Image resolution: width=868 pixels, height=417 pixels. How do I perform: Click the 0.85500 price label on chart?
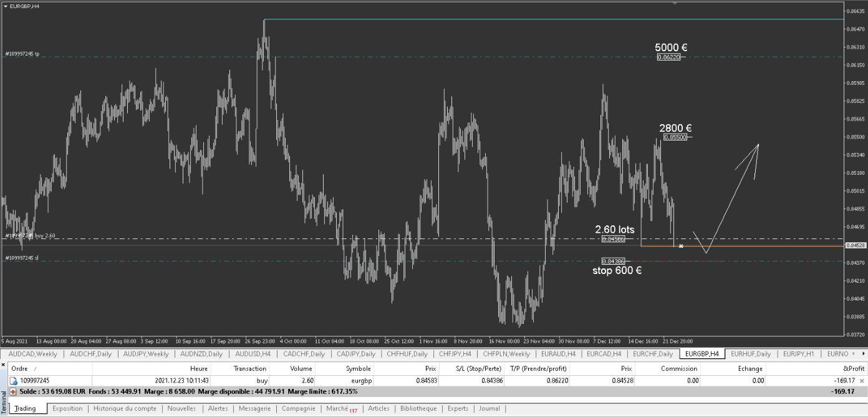click(x=675, y=137)
